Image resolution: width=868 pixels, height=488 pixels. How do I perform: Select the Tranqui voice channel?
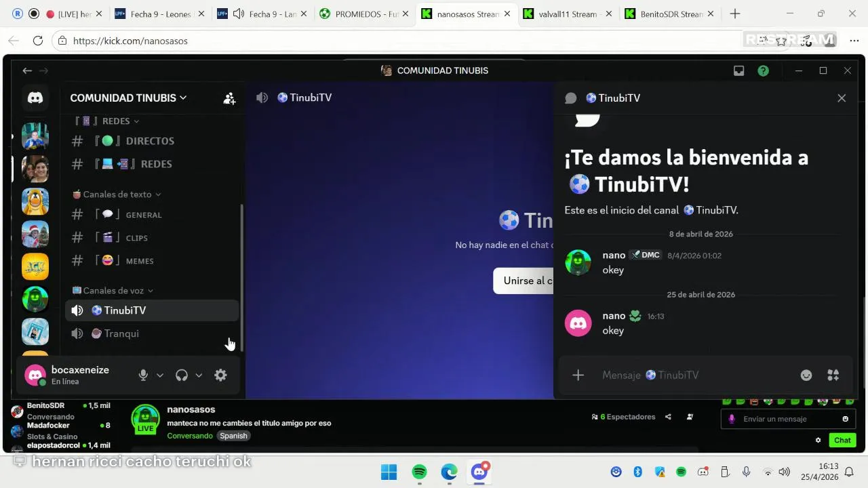[152, 333]
